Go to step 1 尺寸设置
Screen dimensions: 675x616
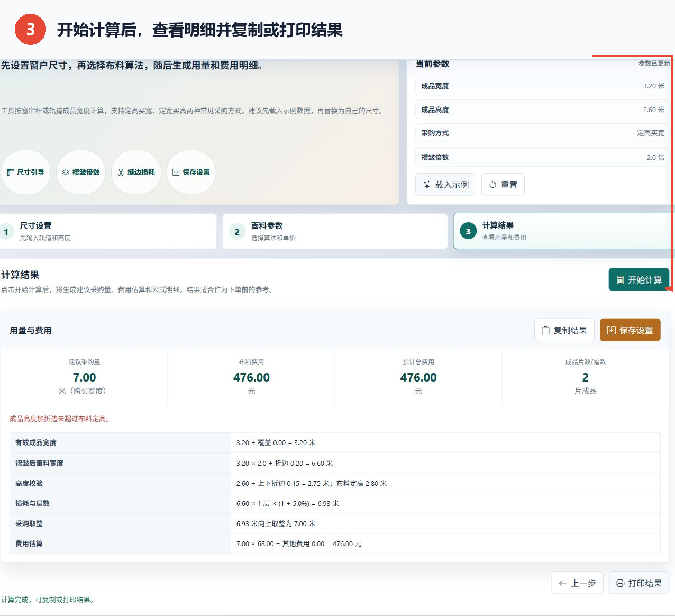click(x=107, y=231)
